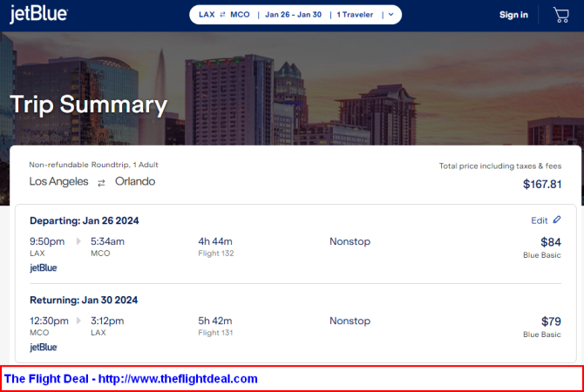Click the $79 fare
Viewport: 584px width, 392px height.
[x=551, y=321]
